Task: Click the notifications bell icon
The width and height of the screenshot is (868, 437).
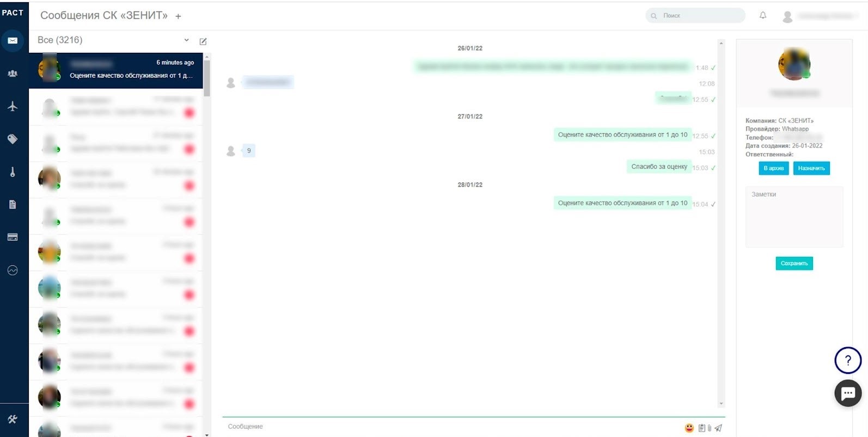Action: [763, 15]
